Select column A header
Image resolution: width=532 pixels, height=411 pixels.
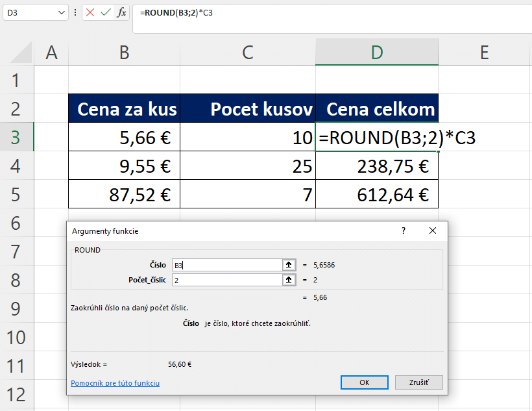(x=51, y=53)
